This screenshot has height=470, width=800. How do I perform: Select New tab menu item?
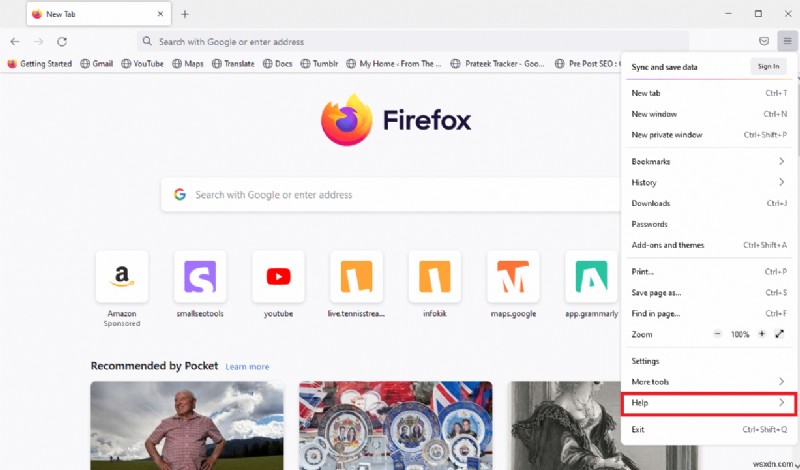click(x=709, y=93)
